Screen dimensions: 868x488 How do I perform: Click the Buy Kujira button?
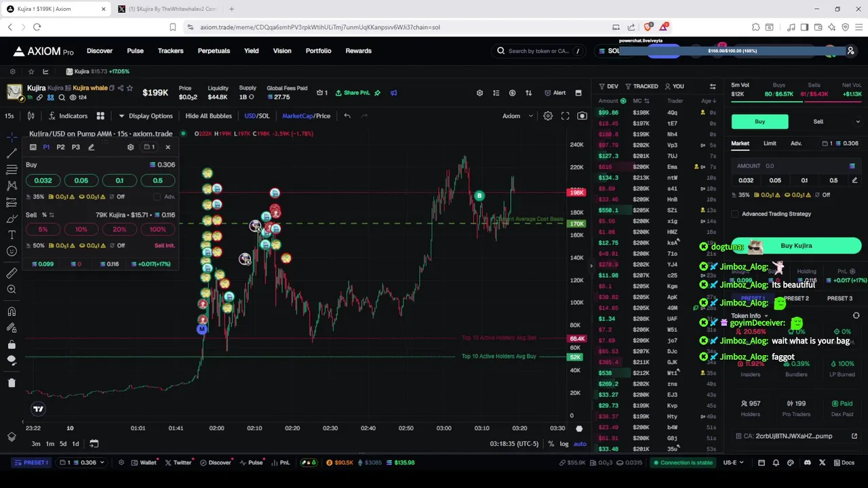click(796, 246)
